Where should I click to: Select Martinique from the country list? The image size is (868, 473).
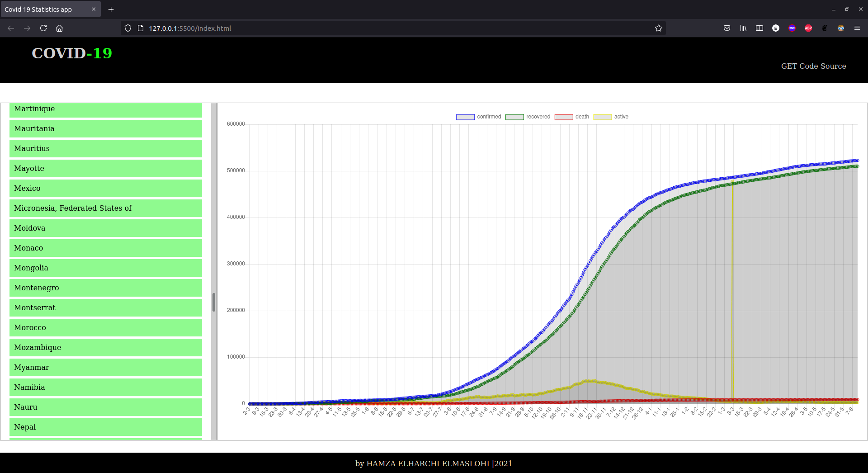pyautogui.click(x=106, y=110)
